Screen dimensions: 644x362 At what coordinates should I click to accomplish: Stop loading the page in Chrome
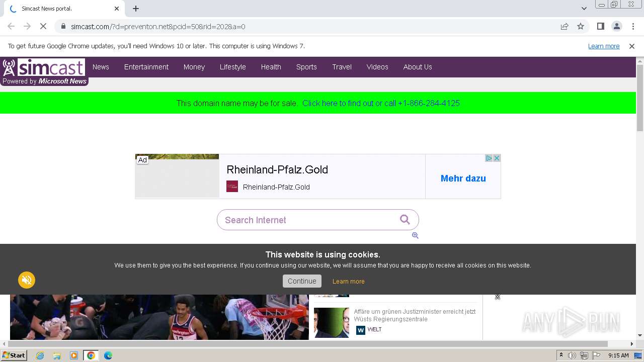point(43,26)
